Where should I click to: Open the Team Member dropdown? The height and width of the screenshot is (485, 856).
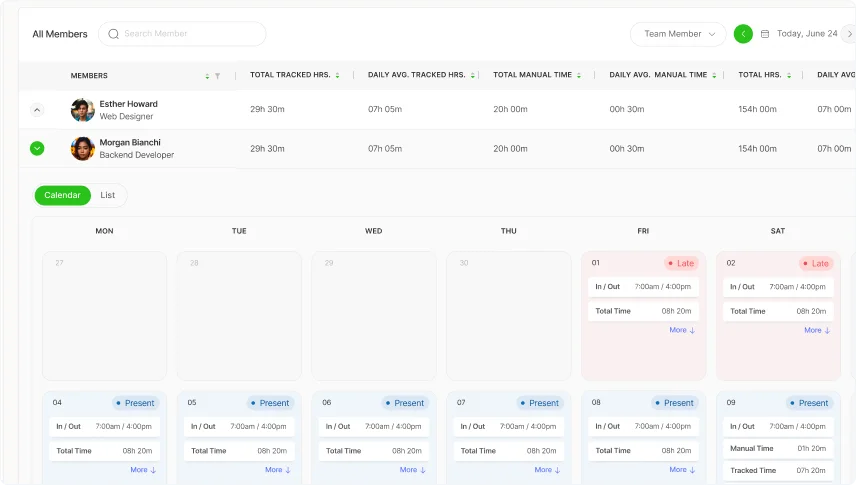click(x=678, y=34)
